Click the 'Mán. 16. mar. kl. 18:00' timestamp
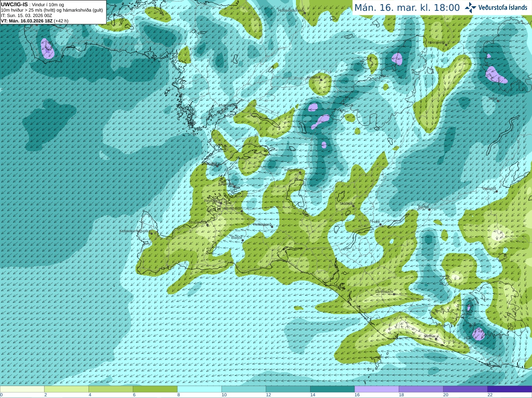 (x=407, y=7)
